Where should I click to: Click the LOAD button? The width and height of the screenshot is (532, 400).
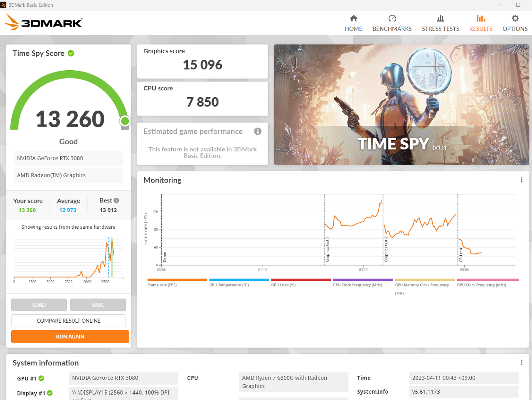point(39,305)
